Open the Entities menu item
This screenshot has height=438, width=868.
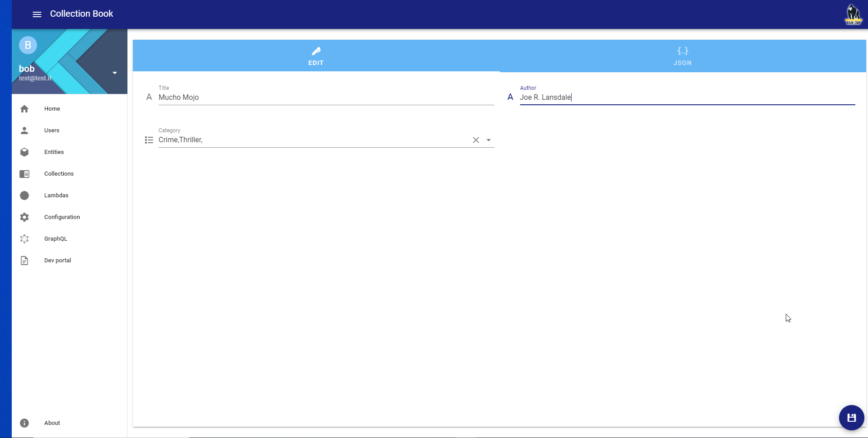70,152
